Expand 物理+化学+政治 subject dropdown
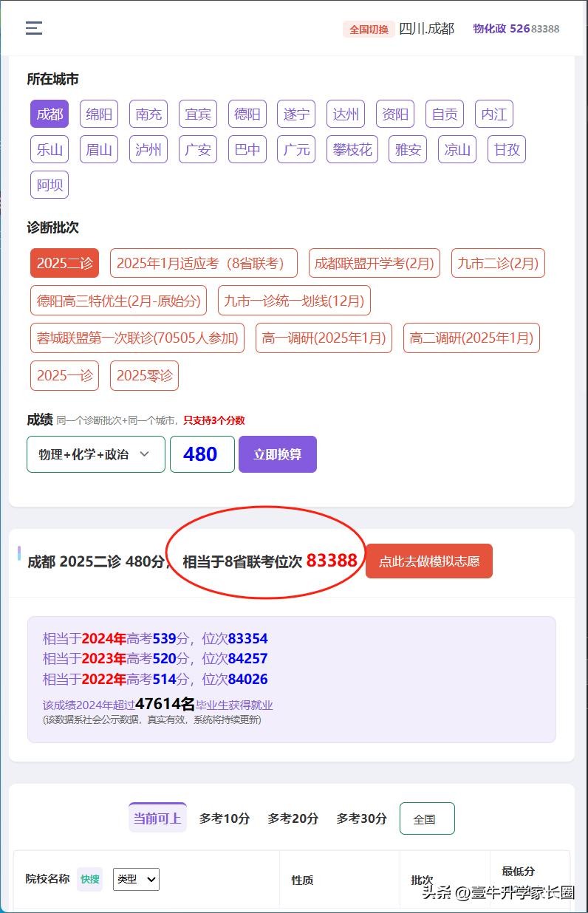Image resolution: width=588 pixels, height=913 pixels. (x=96, y=454)
